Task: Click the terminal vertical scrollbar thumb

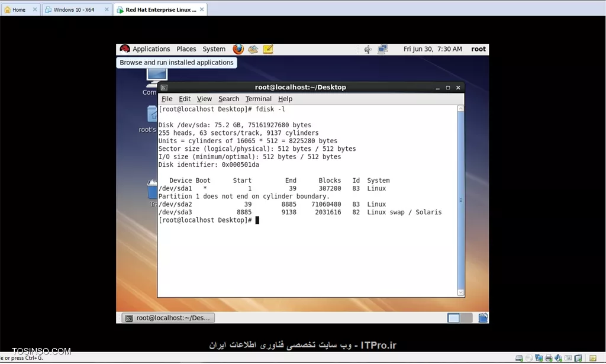Action: tap(460, 200)
